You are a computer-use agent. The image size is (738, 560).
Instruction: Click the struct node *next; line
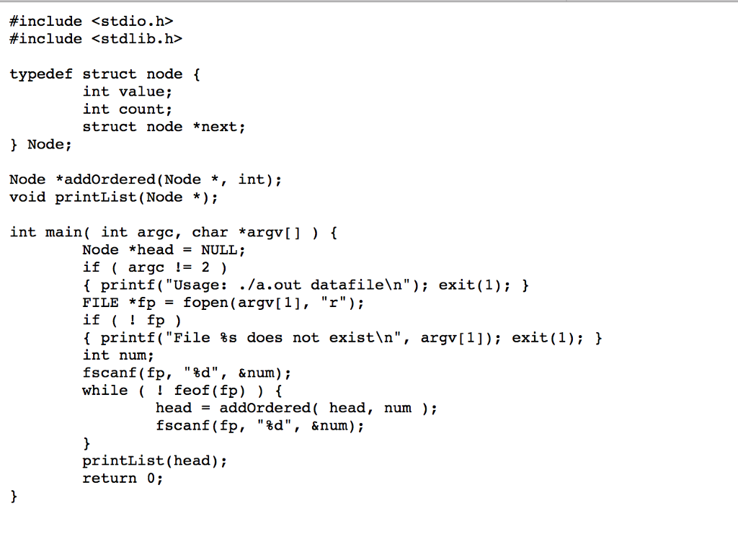pos(164,127)
